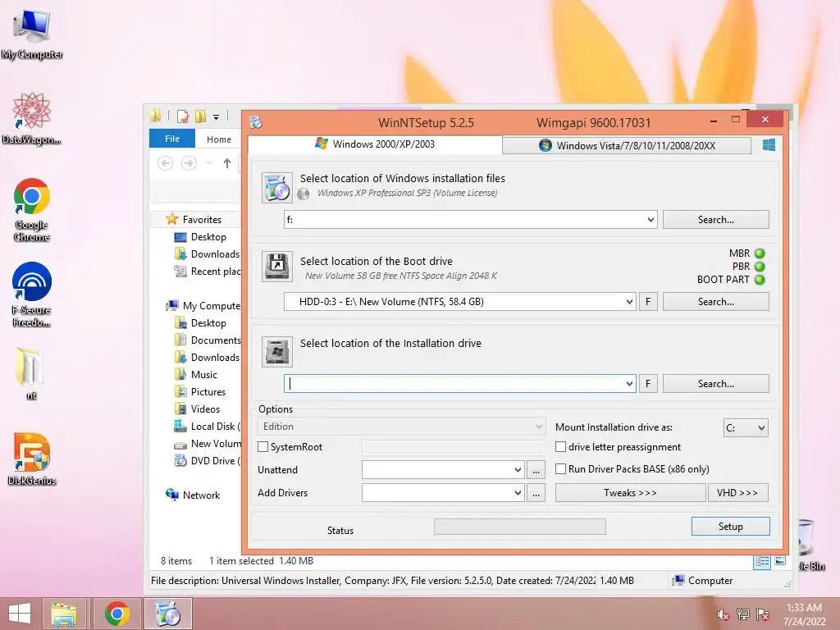Click the grey disc icon beside Windows XP Professional
The width and height of the screenshot is (840, 630).
coord(304,194)
